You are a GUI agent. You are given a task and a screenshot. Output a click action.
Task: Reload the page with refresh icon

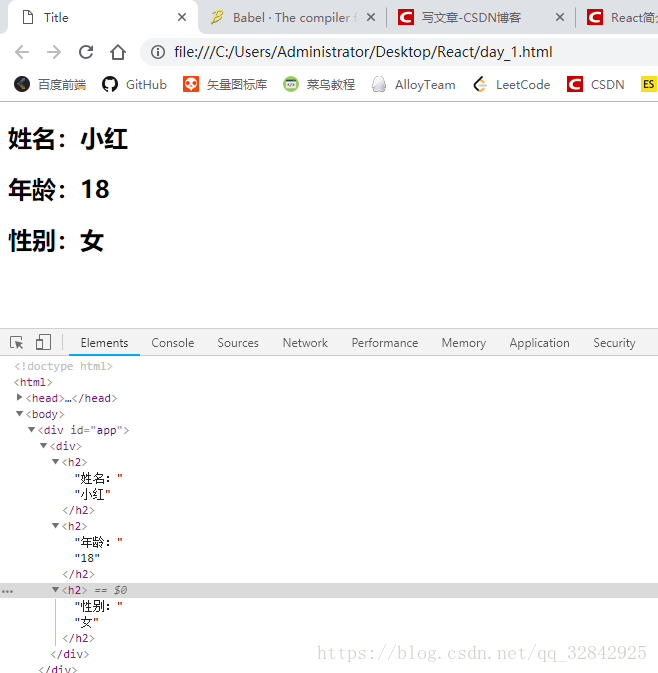(x=86, y=52)
